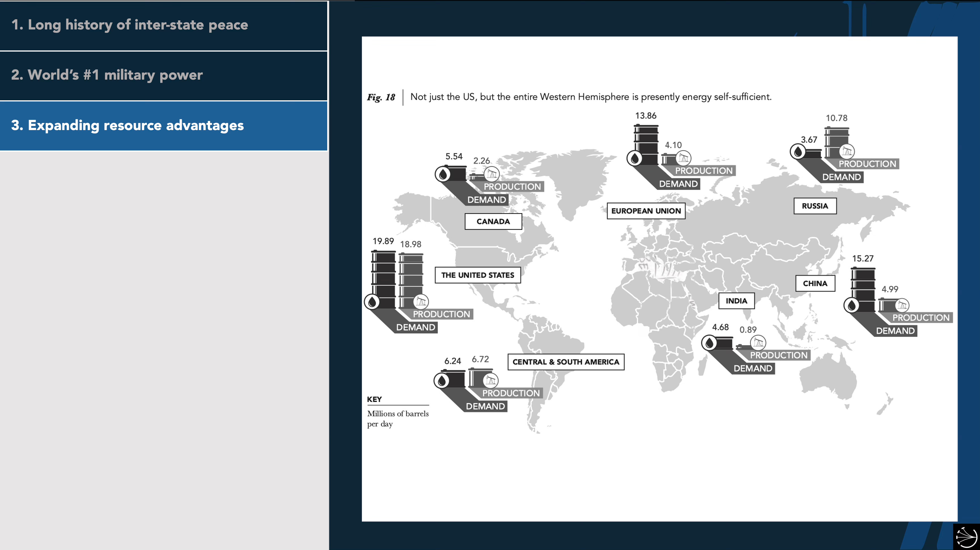This screenshot has width=980, height=550.
Task: Click the China label box
Action: (815, 283)
